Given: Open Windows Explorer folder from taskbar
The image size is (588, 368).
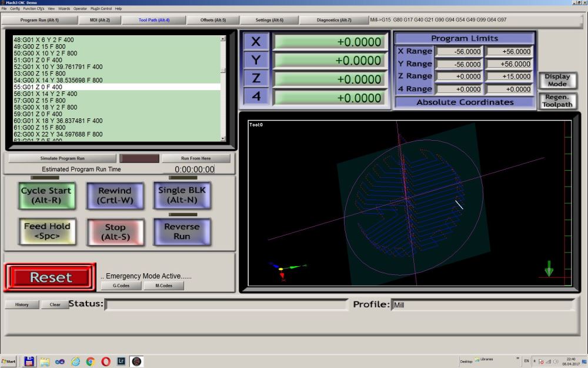Looking at the screenshot, I should pyautogui.click(x=45, y=362).
